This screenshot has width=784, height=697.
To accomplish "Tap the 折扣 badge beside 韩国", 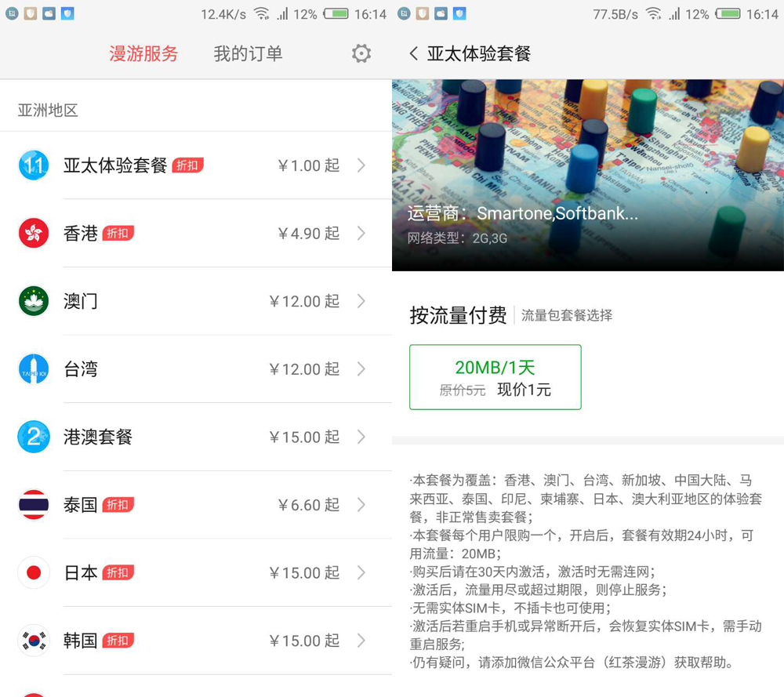I will 118,641.
